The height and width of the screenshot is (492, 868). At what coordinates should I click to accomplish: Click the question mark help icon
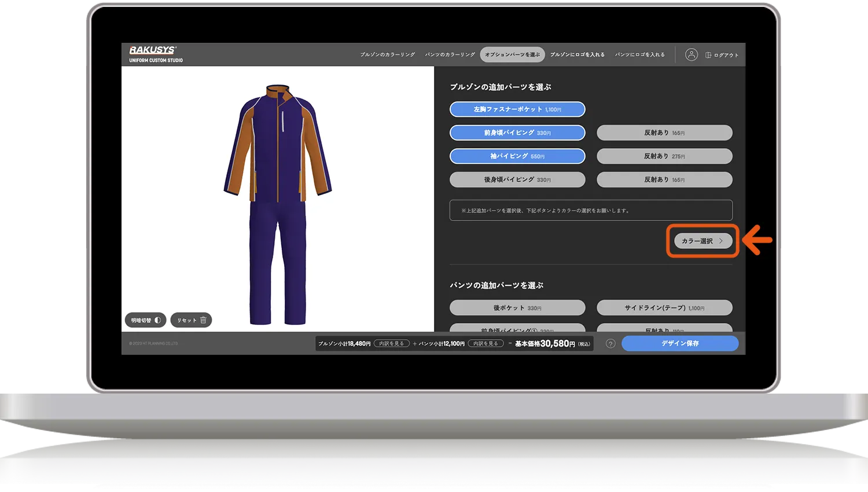pos(610,343)
